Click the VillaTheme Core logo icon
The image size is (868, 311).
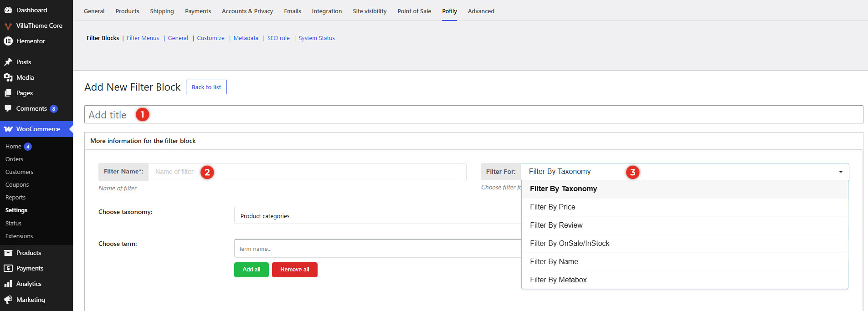coord(8,26)
